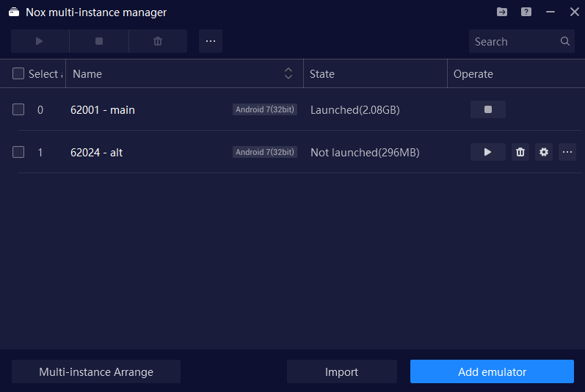The height and width of the screenshot is (392, 585).
Task: Open settings for 62024 - alt emulator
Action: [x=544, y=152]
